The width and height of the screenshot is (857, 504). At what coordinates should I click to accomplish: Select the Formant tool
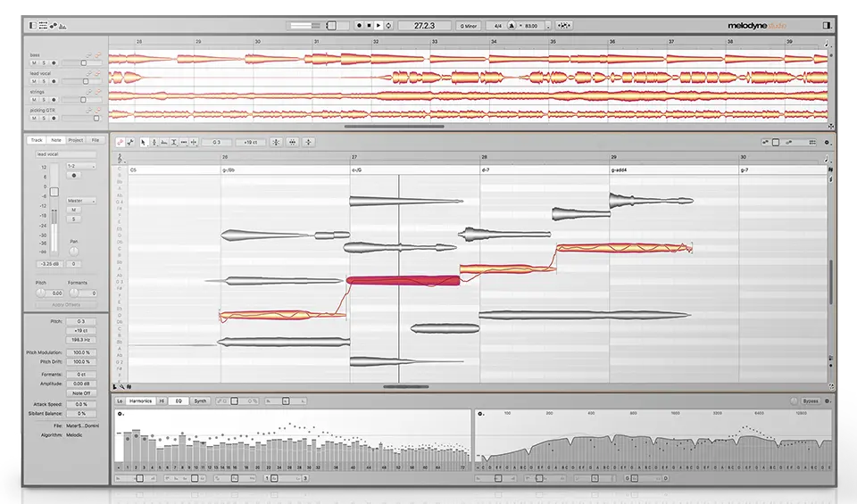click(x=164, y=142)
